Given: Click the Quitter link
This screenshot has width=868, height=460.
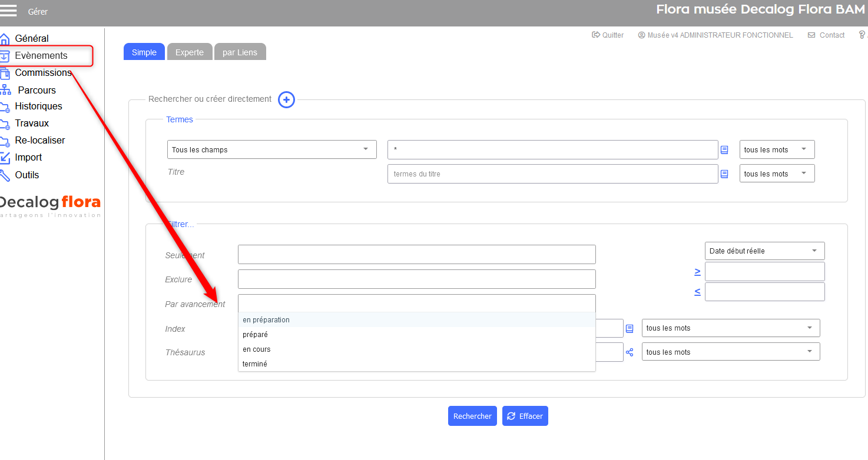Looking at the screenshot, I should pos(608,35).
